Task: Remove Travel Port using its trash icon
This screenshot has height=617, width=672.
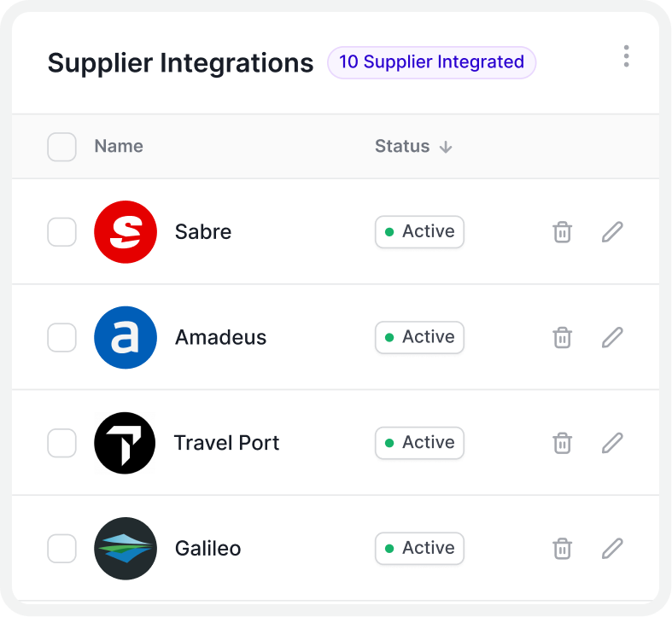Action: (x=562, y=443)
